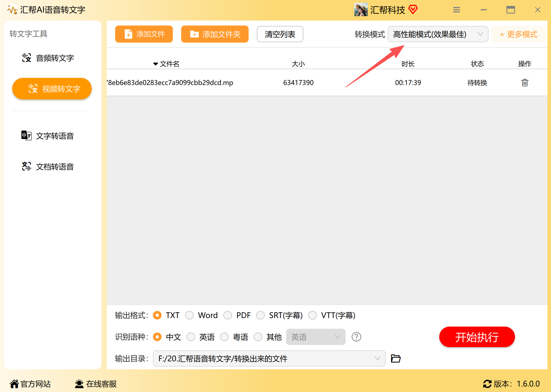Image resolution: width=551 pixels, height=392 pixels.
Task: Select VTT(字幕) output format
Action: pyautogui.click(x=332, y=315)
